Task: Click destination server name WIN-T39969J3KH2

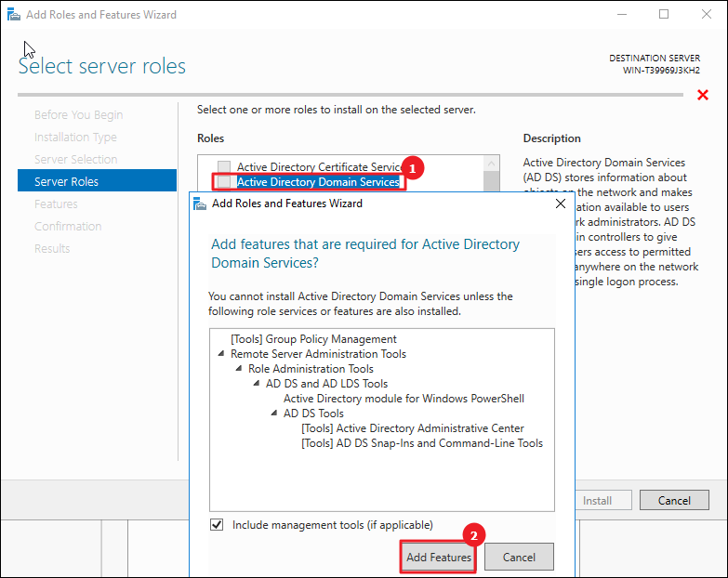Action: pos(661,70)
